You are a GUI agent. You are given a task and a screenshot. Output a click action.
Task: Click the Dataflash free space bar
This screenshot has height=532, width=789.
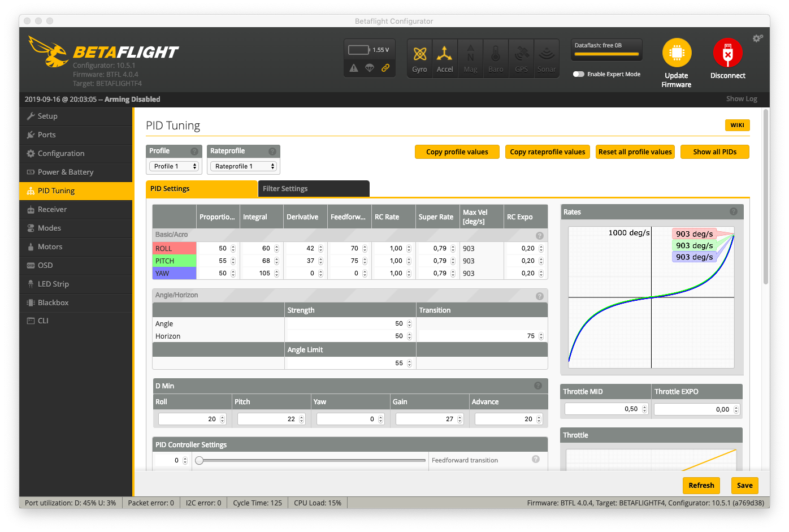[606, 54]
